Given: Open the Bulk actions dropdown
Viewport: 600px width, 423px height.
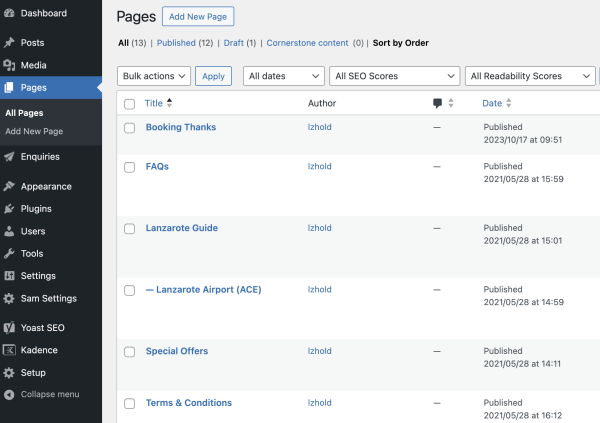Looking at the screenshot, I should (x=154, y=76).
